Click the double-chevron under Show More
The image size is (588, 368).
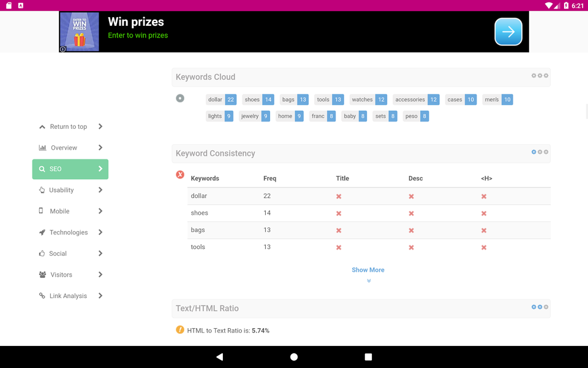click(x=368, y=280)
